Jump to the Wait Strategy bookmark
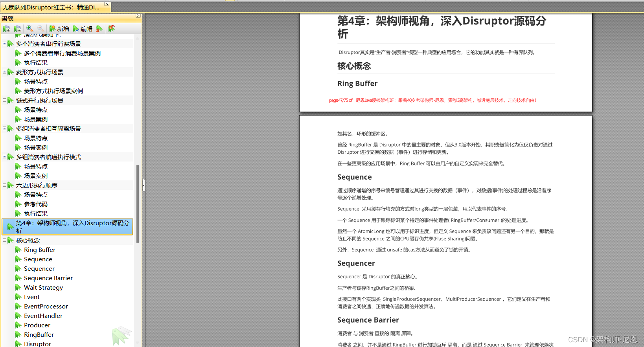 (x=43, y=287)
